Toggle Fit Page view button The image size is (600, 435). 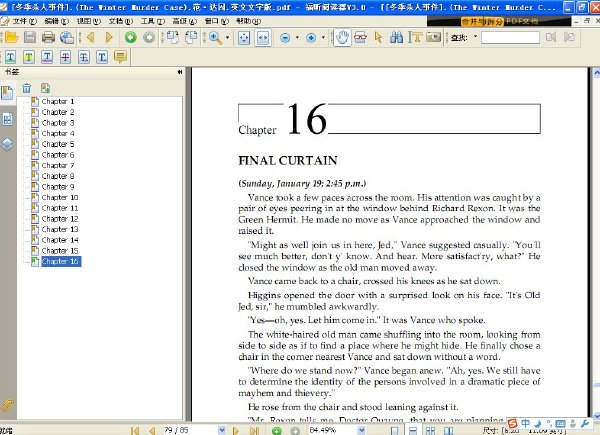244,38
